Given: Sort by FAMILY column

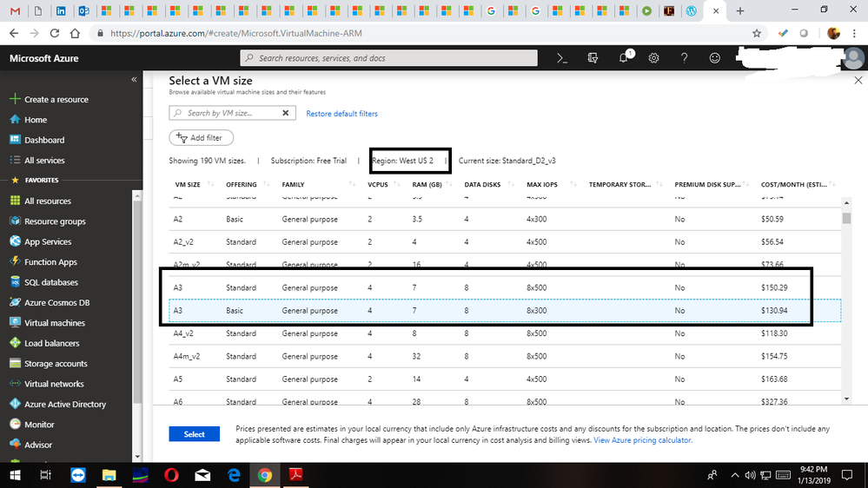Looking at the screenshot, I should pyautogui.click(x=294, y=184).
